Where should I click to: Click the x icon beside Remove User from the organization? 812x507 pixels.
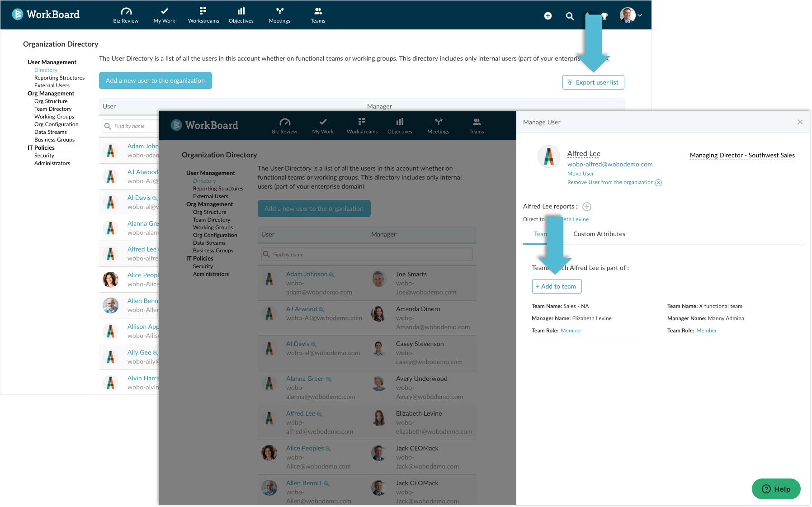click(659, 183)
